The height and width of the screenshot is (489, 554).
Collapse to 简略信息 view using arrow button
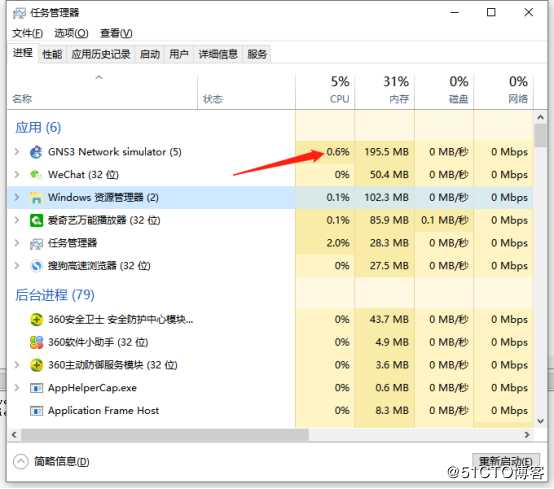point(20,461)
